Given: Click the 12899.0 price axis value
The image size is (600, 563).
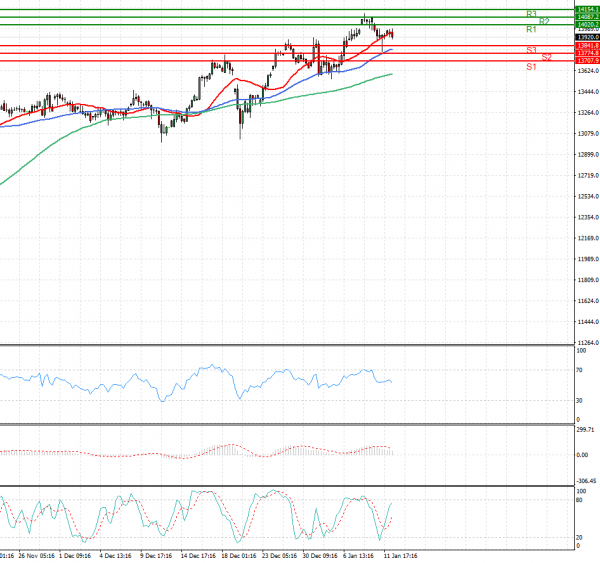Looking at the screenshot, I should point(588,155).
